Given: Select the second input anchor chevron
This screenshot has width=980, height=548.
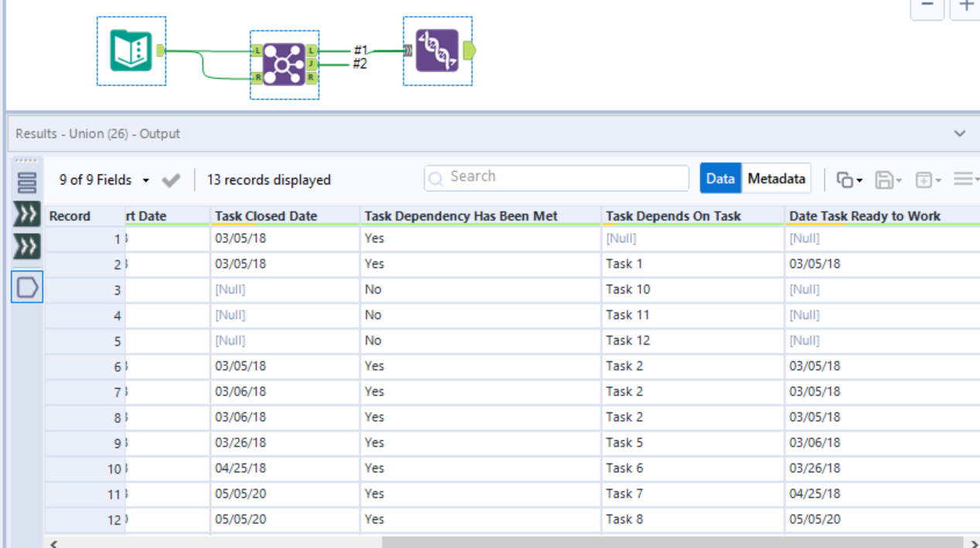Looking at the screenshot, I should pyautogui.click(x=26, y=246).
